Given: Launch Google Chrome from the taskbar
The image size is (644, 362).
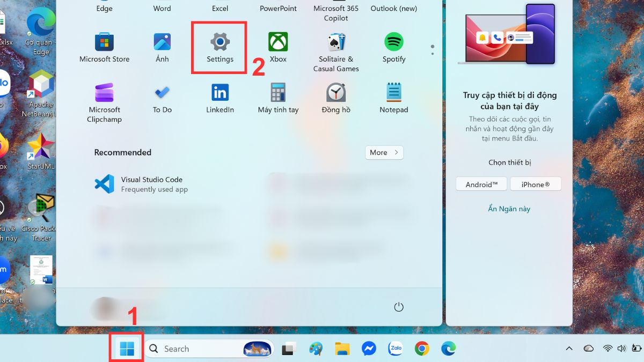Looking at the screenshot, I should pos(421,349).
